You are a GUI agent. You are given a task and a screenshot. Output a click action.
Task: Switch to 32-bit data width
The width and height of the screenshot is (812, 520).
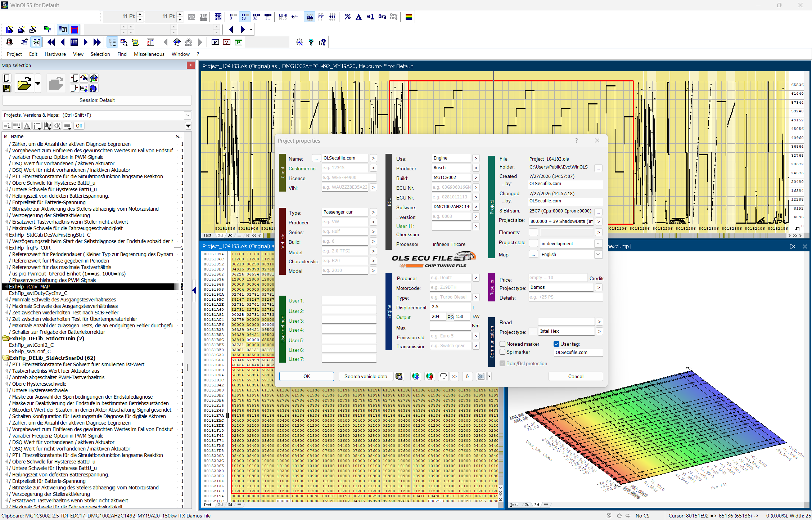coord(256,17)
